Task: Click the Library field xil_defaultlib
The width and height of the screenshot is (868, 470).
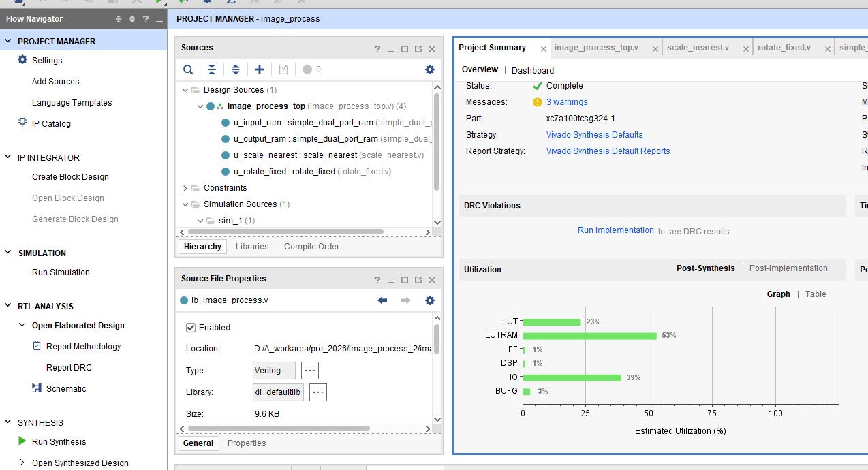Action: pos(279,392)
